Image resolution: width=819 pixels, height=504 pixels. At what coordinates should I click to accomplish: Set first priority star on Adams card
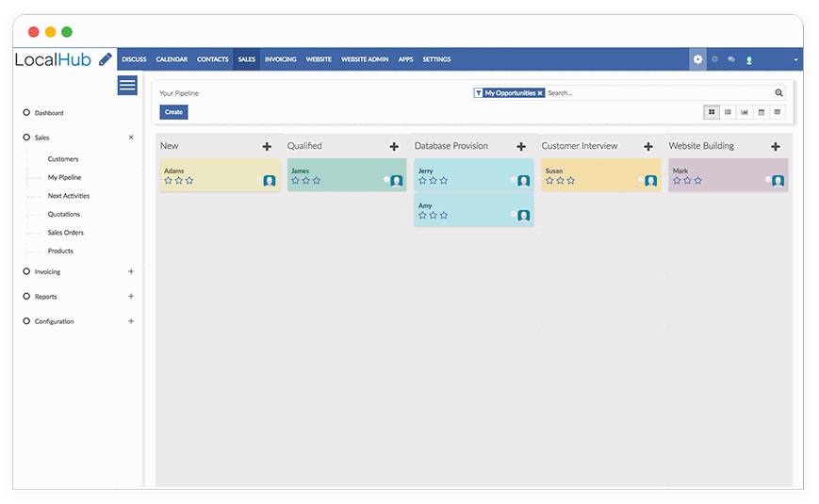pos(168,181)
